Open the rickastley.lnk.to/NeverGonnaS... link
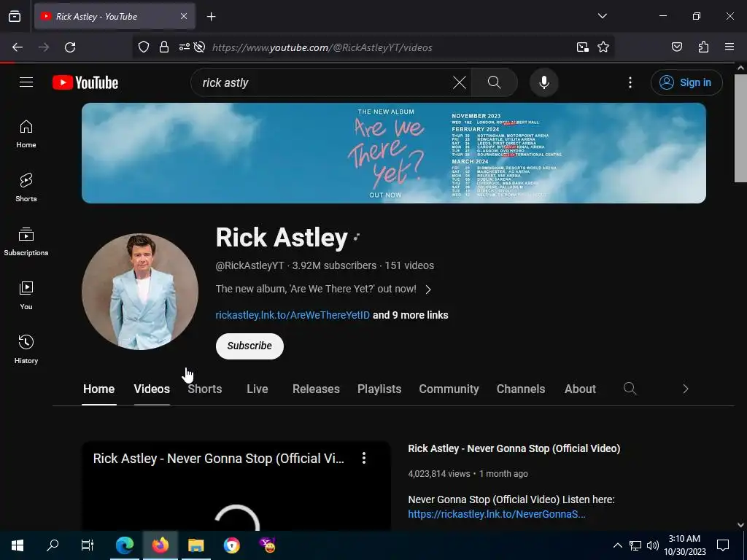Image resolution: width=747 pixels, height=560 pixels. 496,514
